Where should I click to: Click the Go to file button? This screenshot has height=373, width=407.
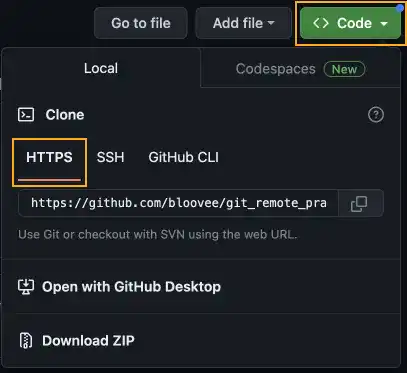(x=141, y=23)
